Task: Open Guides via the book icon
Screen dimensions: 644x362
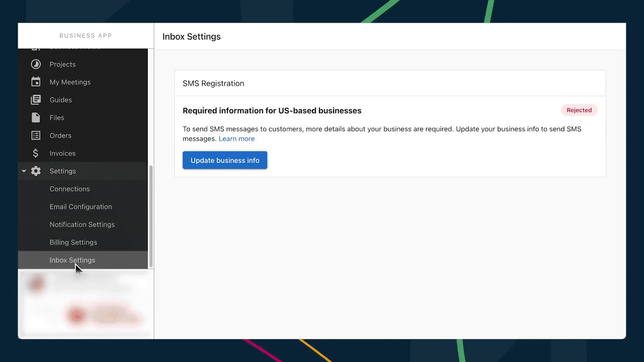Action: click(x=35, y=100)
